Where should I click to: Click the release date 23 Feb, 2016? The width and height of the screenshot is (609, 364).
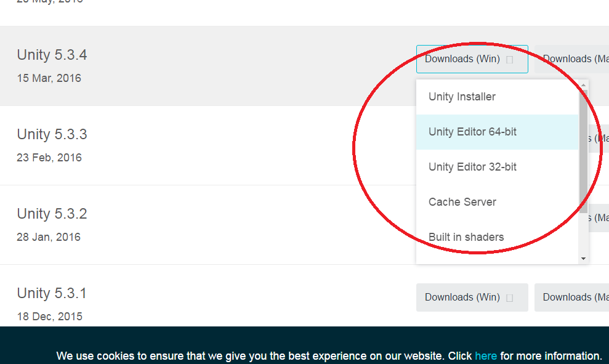click(49, 157)
